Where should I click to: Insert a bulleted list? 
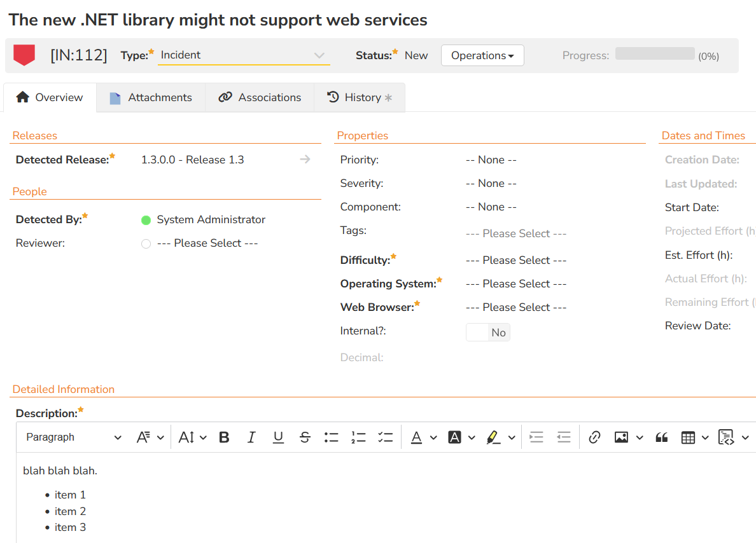pos(332,437)
